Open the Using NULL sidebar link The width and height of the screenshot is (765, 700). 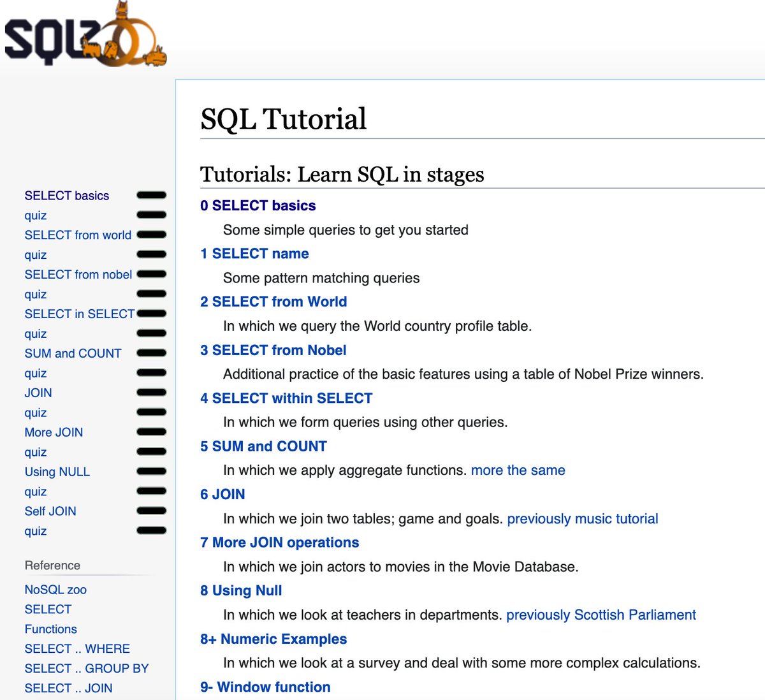click(57, 472)
